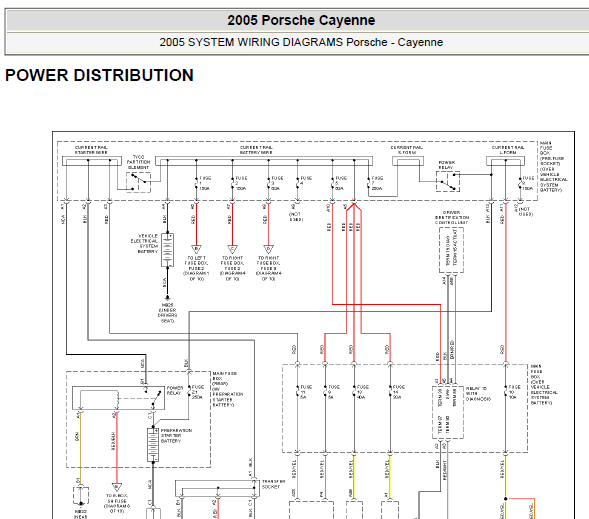Click the TYCO partition element switch symbol
This screenshot has height=519, width=589.
[x=138, y=183]
